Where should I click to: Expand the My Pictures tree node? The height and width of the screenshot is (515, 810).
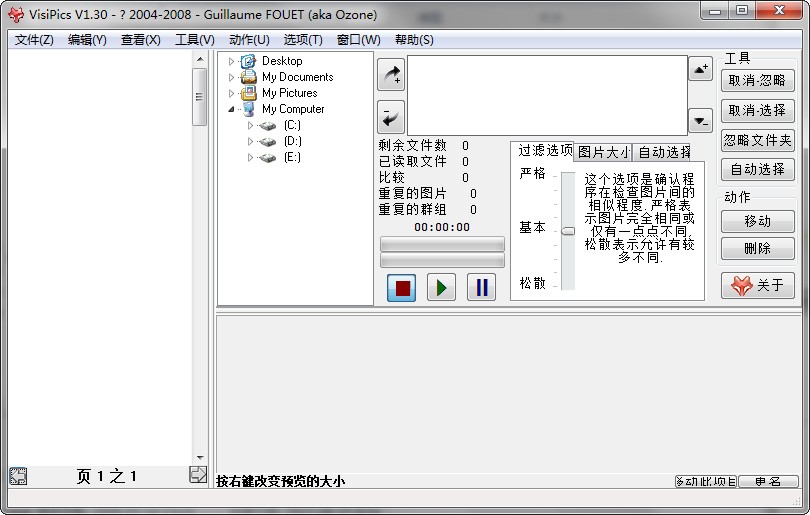[x=231, y=93]
